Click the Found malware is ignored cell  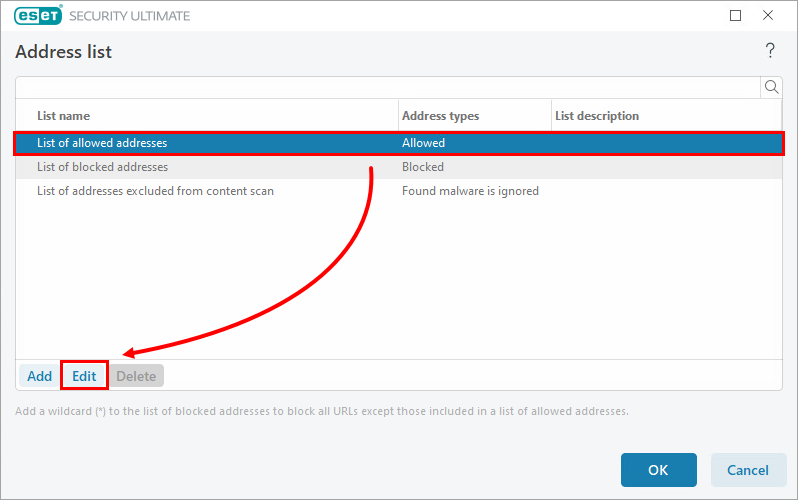pyautogui.click(x=470, y=191)
